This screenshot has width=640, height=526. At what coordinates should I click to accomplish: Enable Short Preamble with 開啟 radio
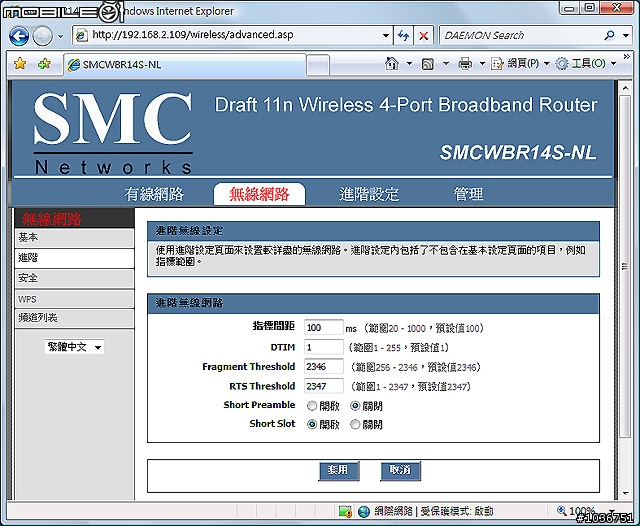click(x=312, y=406)
